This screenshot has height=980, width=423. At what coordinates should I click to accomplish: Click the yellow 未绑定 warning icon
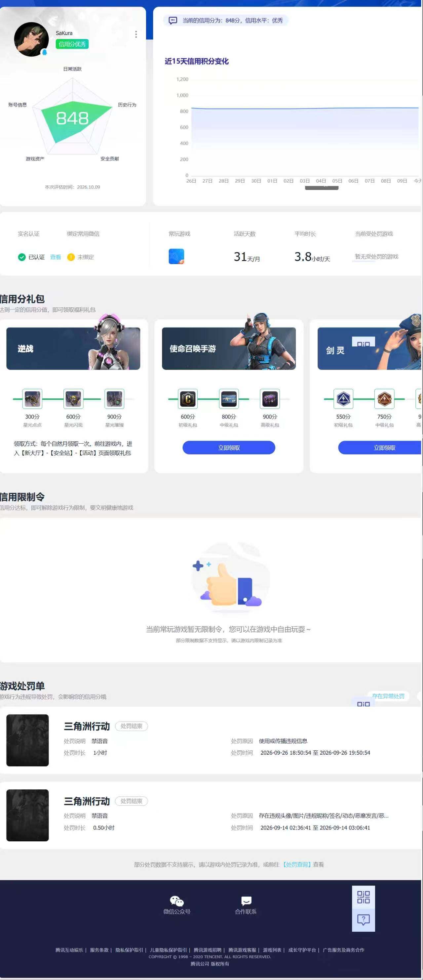[71, 257]
